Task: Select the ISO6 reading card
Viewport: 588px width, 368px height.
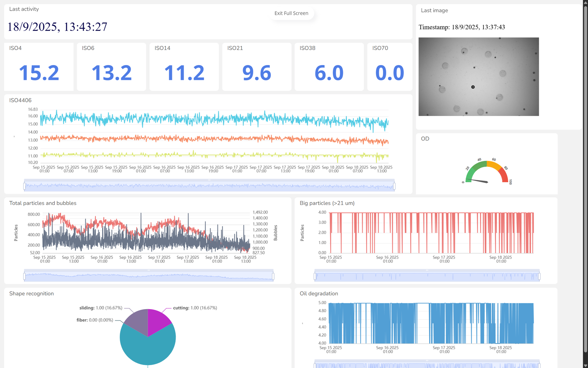Action: (x=111, y=67)
